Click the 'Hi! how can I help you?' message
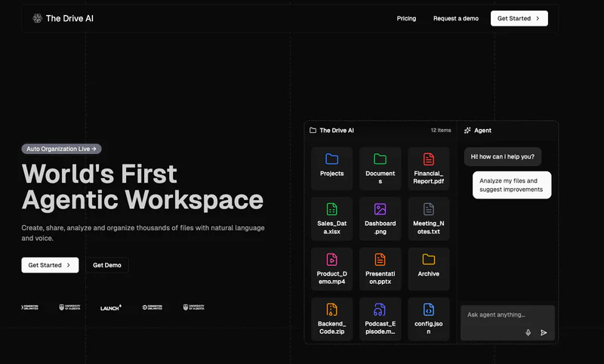Viewport: 604px width, 364px height. pos(502,157)
